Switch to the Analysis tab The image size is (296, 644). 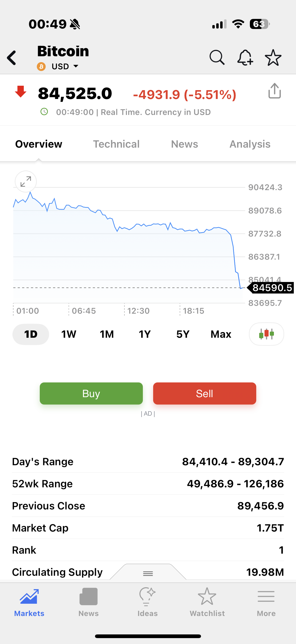click(250, 144)
